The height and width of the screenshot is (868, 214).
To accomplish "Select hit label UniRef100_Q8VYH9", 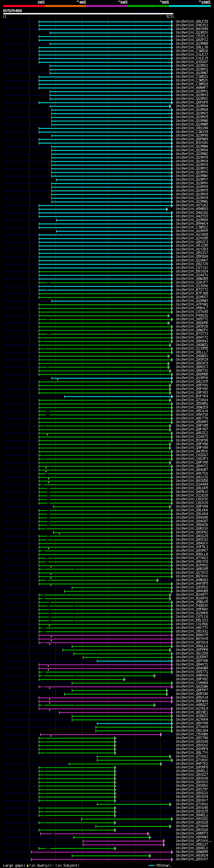I will tap(192, 723).
